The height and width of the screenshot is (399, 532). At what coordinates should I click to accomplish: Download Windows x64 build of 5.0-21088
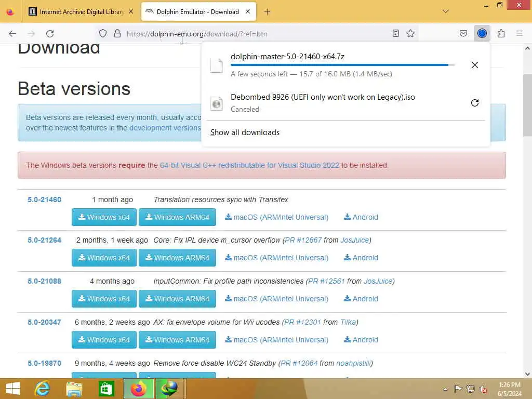click(104, 299)
